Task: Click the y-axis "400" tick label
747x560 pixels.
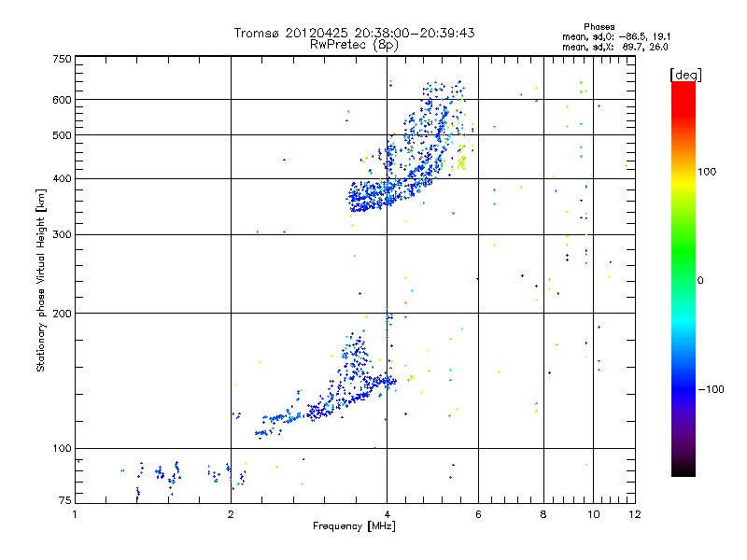Action: (63, 178)
